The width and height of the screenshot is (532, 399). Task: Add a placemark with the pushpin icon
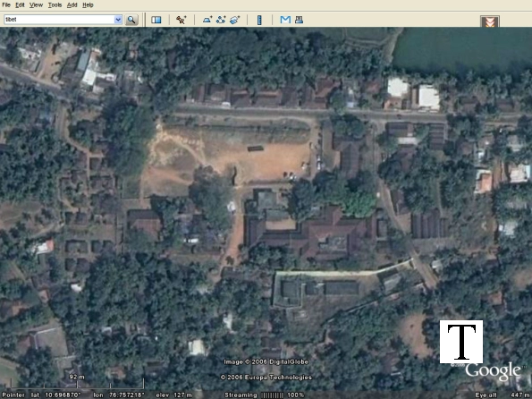[181, 20]
